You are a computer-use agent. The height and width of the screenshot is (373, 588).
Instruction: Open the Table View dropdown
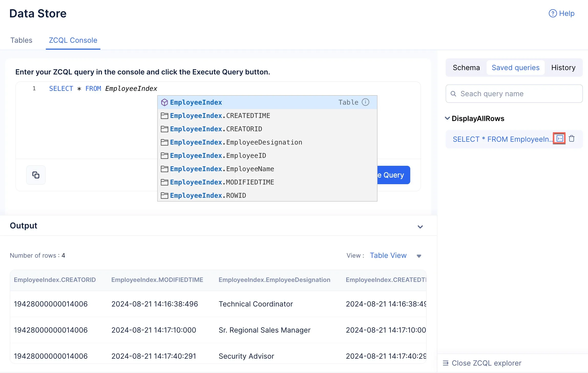pyautogui.click(x=419, y=256)
